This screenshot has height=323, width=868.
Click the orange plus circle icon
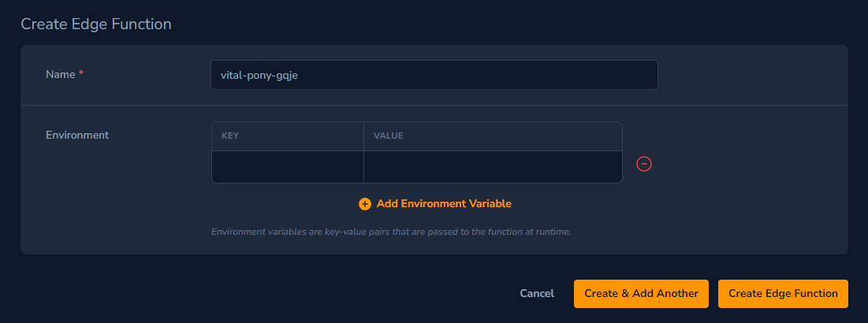point(364,204)
